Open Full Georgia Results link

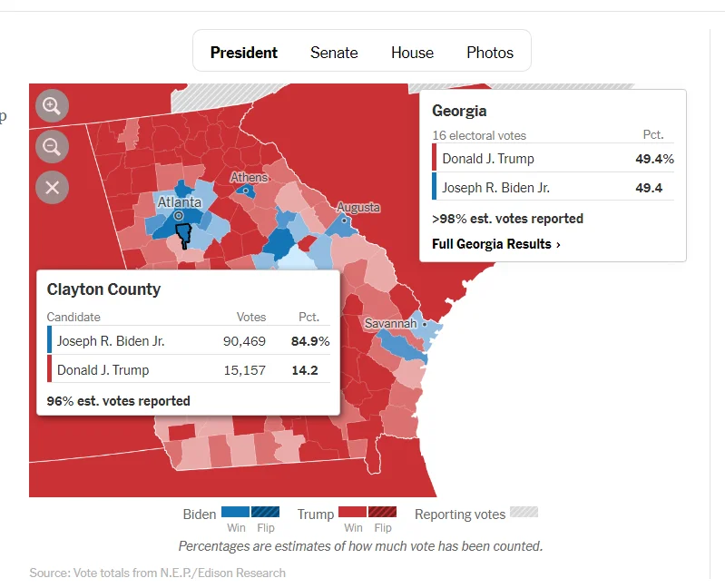495,244
